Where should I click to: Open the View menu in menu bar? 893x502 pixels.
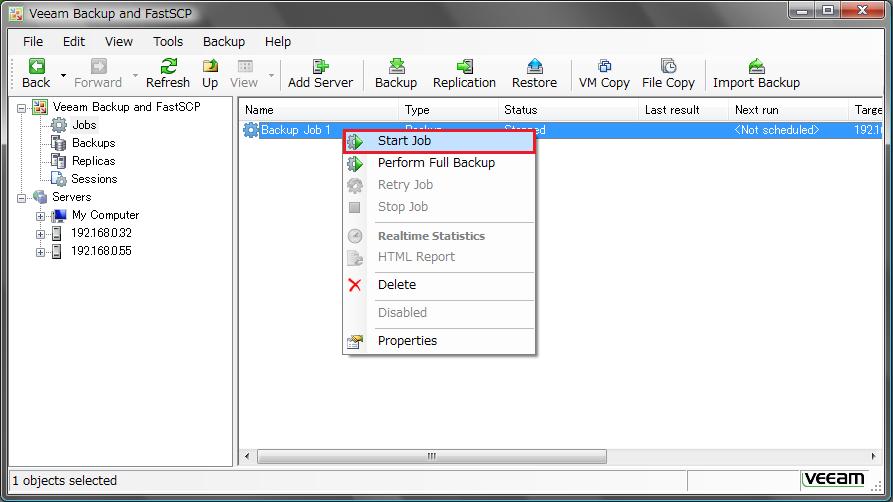[118, 42]
